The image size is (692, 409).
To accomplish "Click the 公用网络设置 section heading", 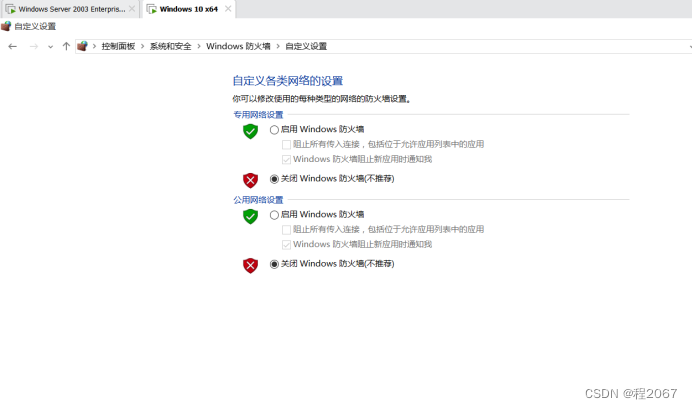I will pos(258,200).
